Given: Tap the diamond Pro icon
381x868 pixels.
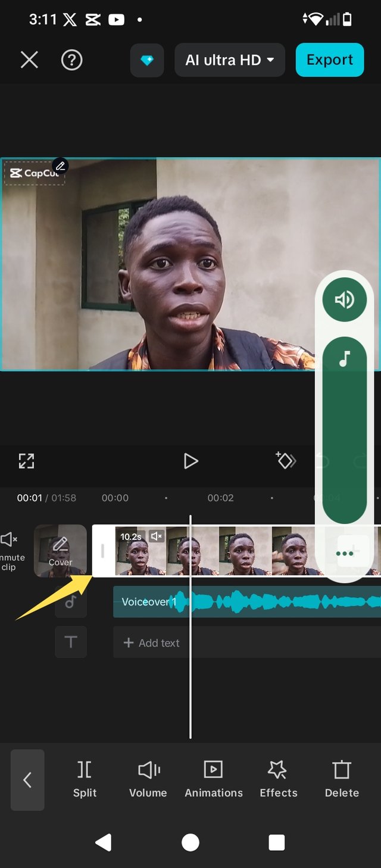Looking at the screenshot, I should click(x=147, y=60).
